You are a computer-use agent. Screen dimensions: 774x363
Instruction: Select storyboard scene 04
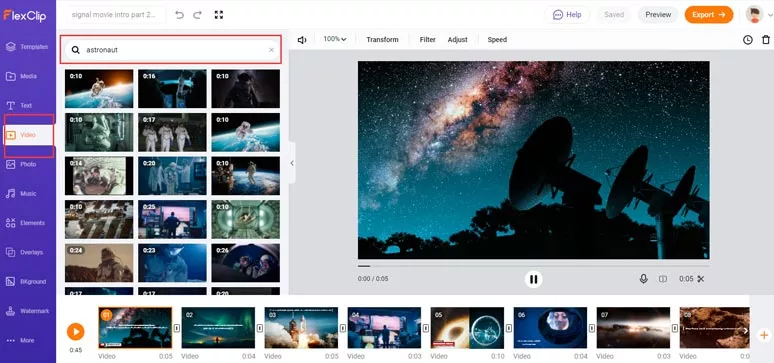pyautogui.click(x=384, y=328)
